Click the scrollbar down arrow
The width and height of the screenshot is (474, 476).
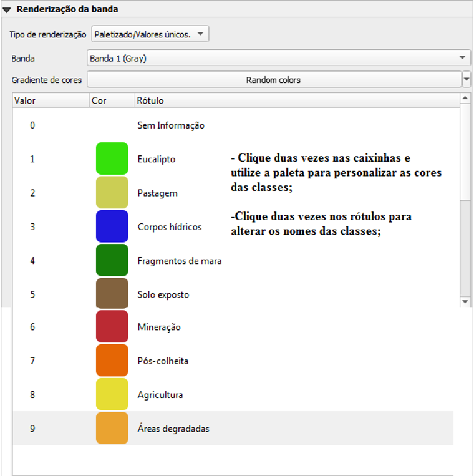(x=465, y=301)
